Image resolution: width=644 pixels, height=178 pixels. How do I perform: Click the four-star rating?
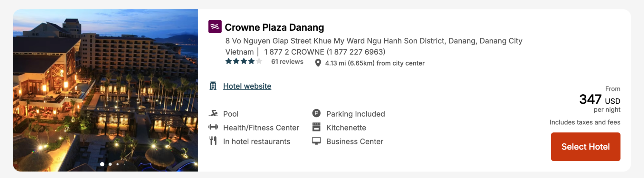pyautogui.click(x=244, y=61)
